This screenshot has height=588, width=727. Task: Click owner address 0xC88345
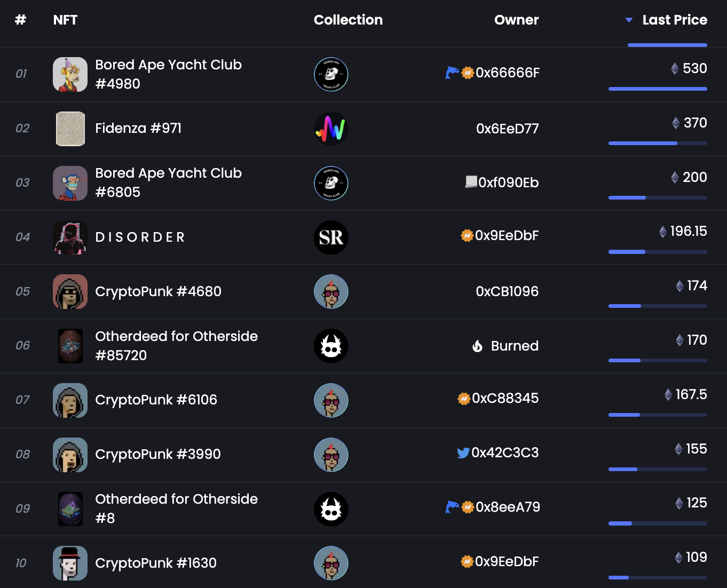[x=505, y=399]
